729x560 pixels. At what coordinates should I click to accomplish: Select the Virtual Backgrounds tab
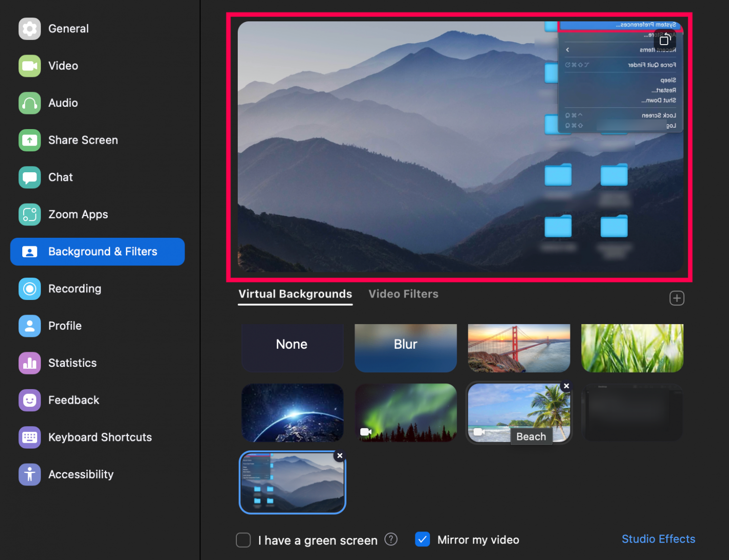(295, 294)
